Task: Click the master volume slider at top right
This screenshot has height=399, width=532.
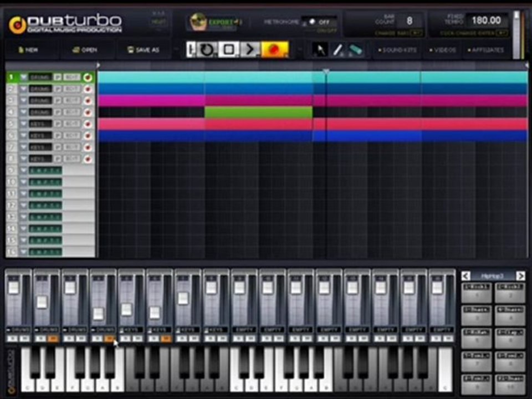Action: pos(516,34)
